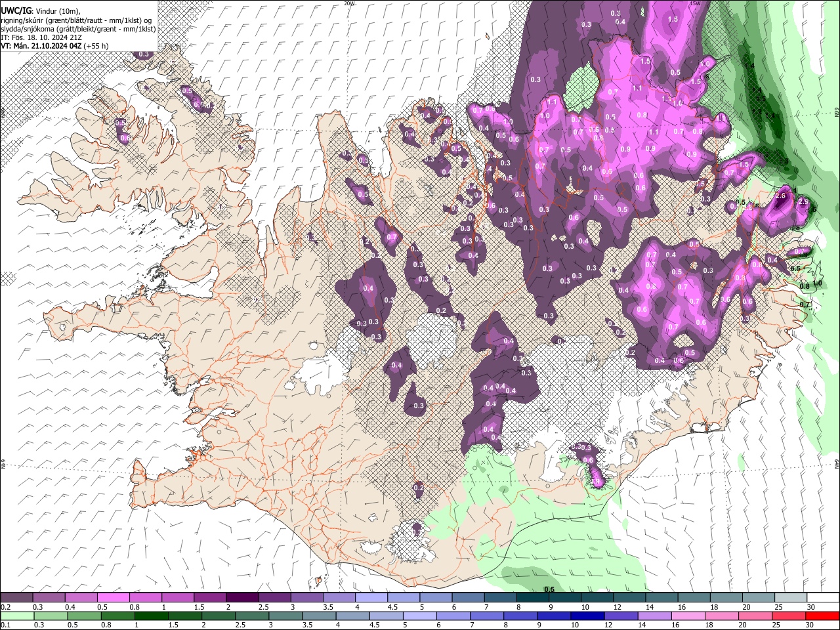Image resolution: width=840 pixels, height=630 pixels.
Task: Pick the bright red bottom-row swatch starting at 30
Action: [822, 616]
